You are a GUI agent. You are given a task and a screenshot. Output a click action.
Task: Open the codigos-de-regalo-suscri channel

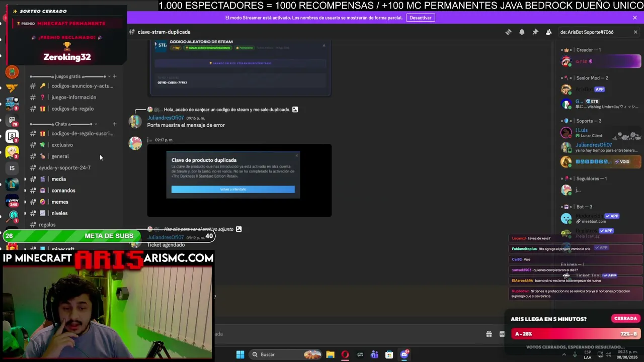tap(72, 134)
